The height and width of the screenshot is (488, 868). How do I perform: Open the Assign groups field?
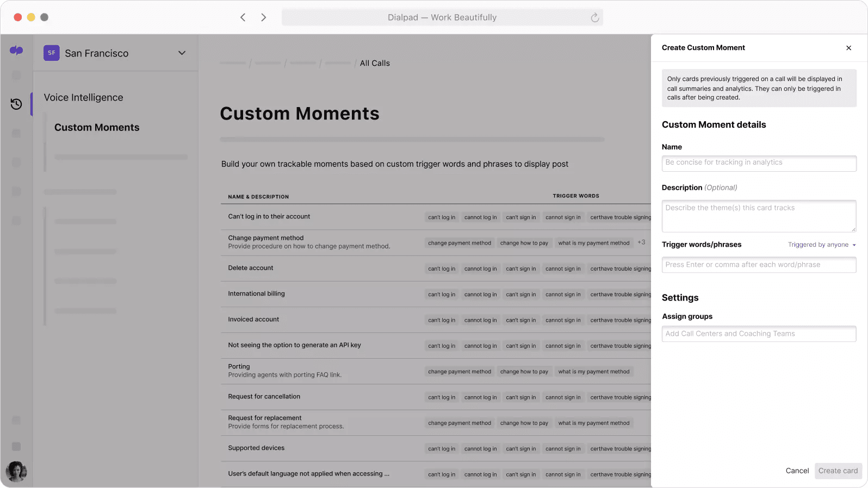click(x=759, y=334)
